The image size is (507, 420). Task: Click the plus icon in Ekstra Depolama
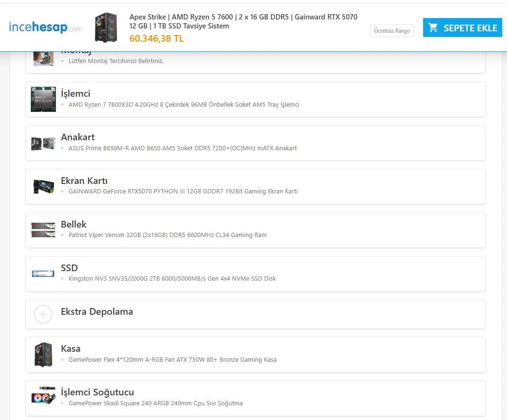pos(43,314)
